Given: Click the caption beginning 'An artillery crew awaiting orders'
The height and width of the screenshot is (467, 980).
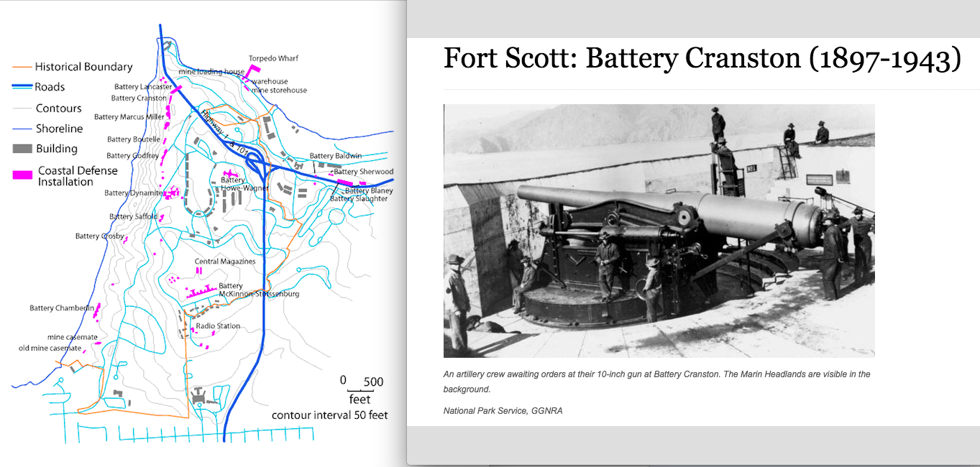Looking at the screenshot, I should 656,382.
